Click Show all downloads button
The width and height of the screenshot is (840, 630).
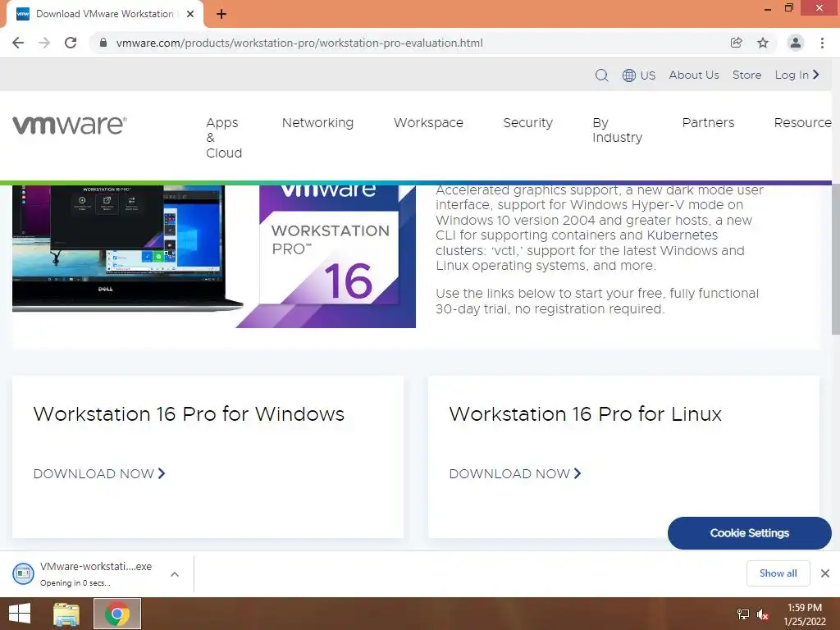coord(778,573)
